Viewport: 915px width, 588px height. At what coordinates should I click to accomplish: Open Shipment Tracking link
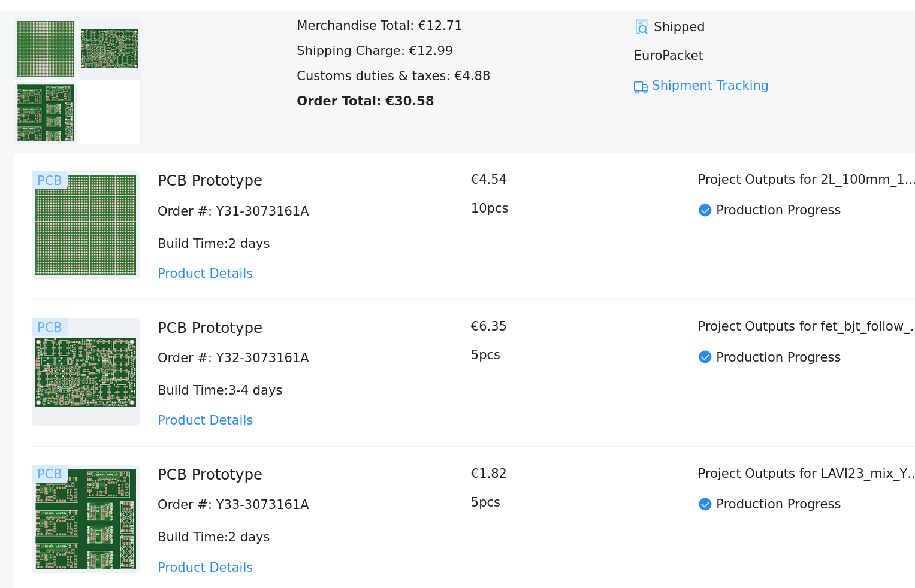709,86
